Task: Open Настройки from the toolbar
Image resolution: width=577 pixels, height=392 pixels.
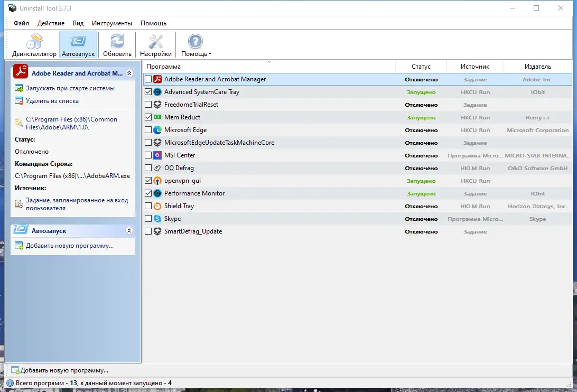Action: [156, 45]
